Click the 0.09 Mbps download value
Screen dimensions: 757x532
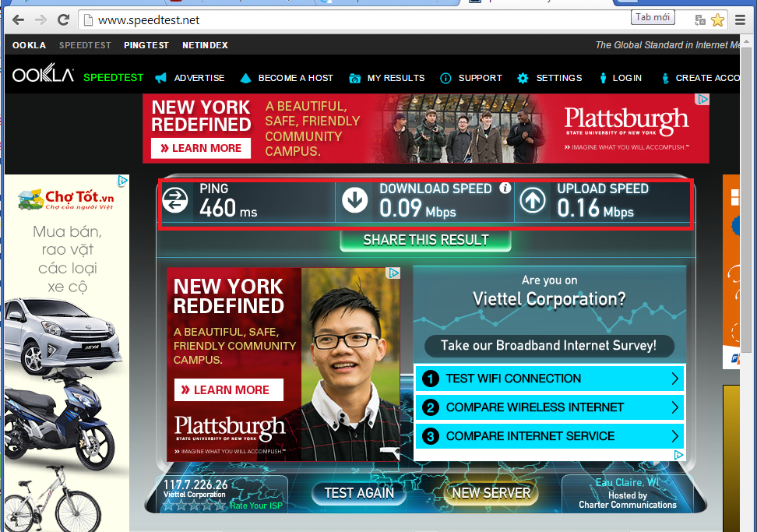(417, 208)
